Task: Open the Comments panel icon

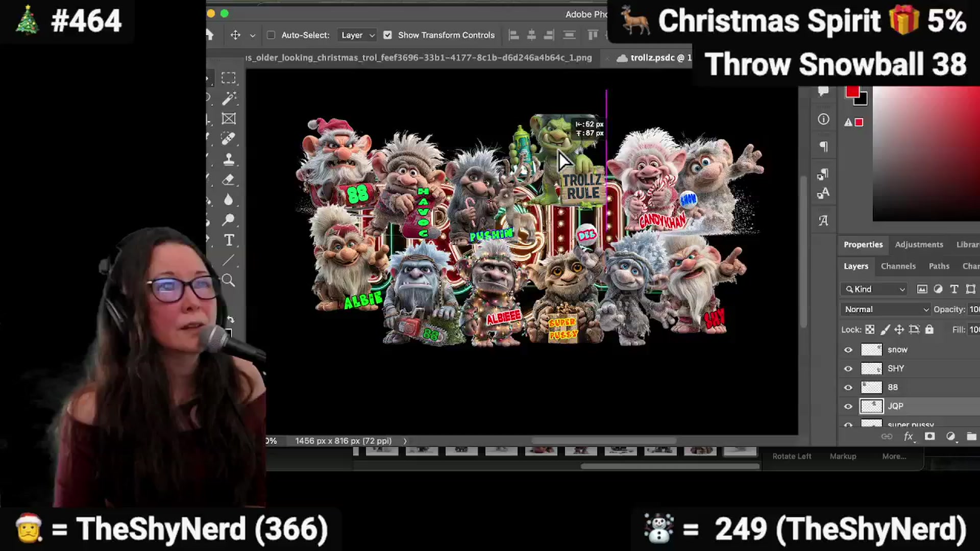Action: (823, 91)
